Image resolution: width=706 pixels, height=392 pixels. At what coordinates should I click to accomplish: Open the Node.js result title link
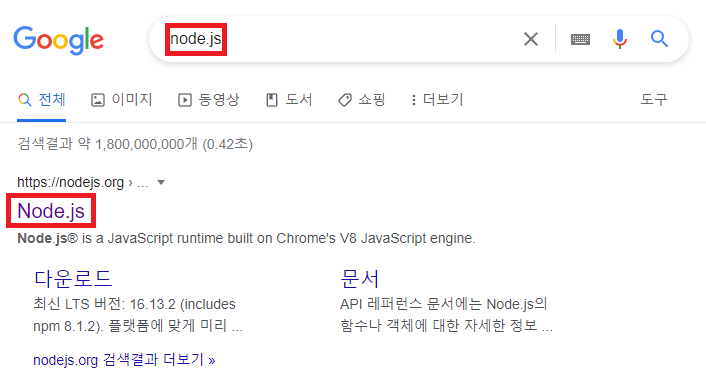[51, 211]
